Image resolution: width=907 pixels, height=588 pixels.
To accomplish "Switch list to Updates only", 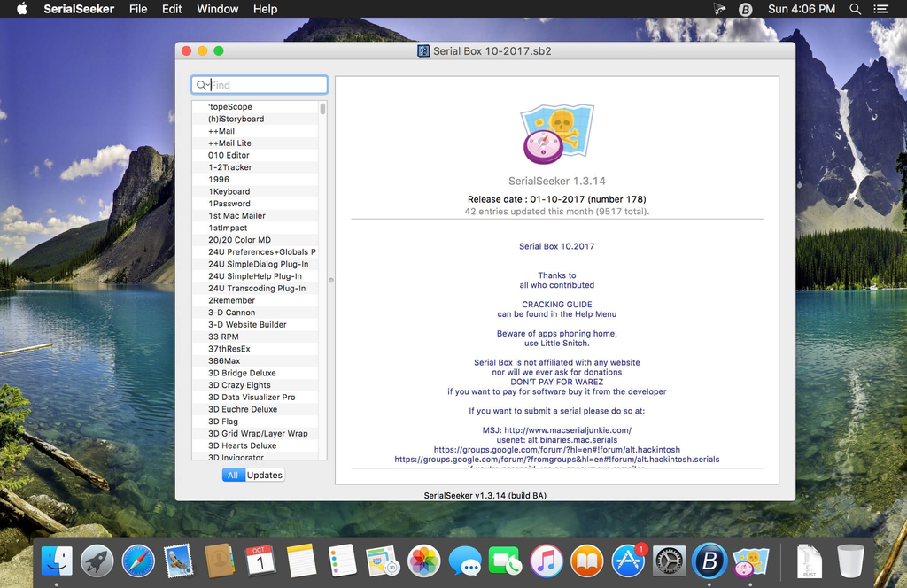I will 264,475.
